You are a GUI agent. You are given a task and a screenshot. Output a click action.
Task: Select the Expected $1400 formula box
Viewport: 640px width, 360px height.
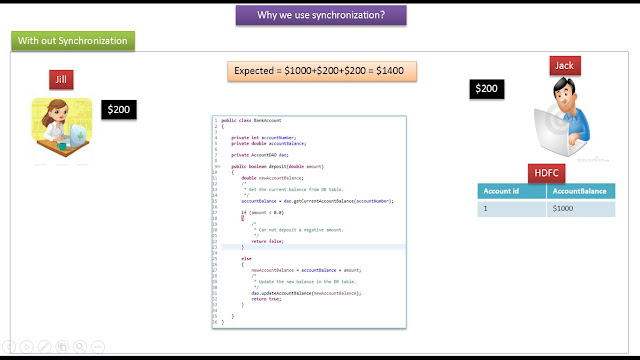pyautogui.click(x=322, y=71)
